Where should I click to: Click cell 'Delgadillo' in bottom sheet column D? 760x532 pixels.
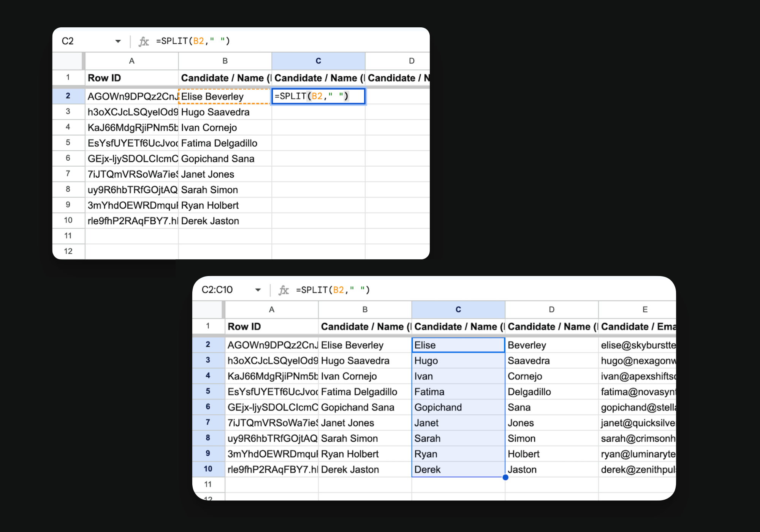pos(552,392)
